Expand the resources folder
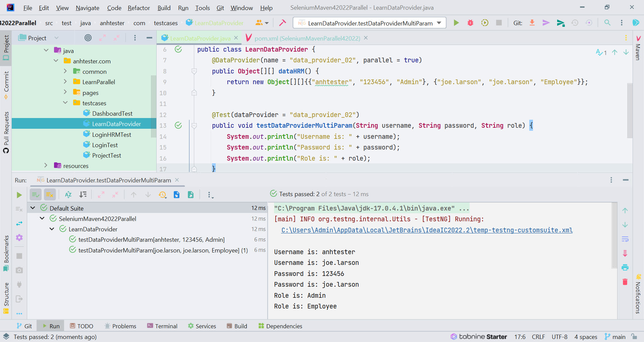The image size is (644, 342). (x=46, y=165)
